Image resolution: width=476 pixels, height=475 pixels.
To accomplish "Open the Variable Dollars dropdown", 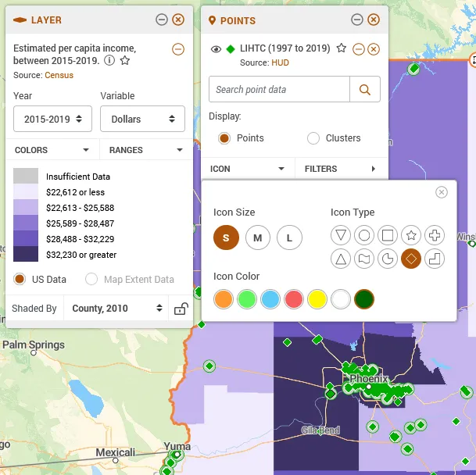I will (x=142, y=120).
